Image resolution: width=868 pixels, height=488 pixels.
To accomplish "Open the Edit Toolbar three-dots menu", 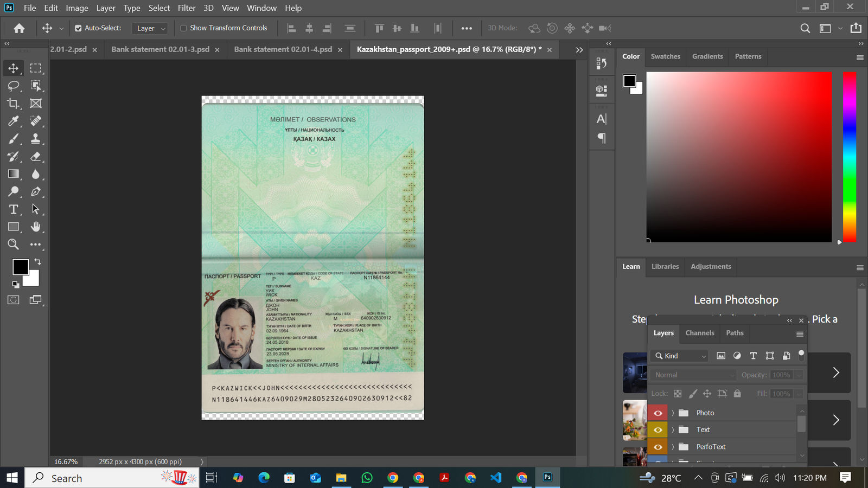I will [x=36, y=245].
